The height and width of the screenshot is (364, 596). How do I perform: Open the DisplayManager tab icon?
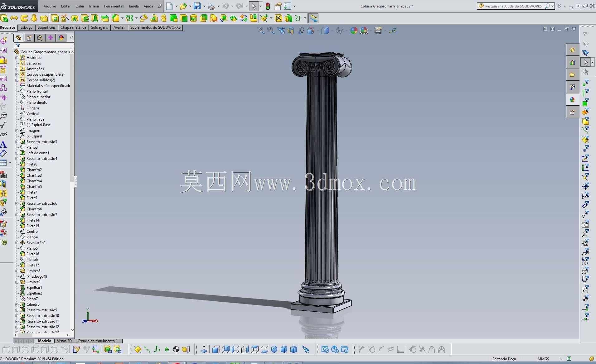point(61,38)
